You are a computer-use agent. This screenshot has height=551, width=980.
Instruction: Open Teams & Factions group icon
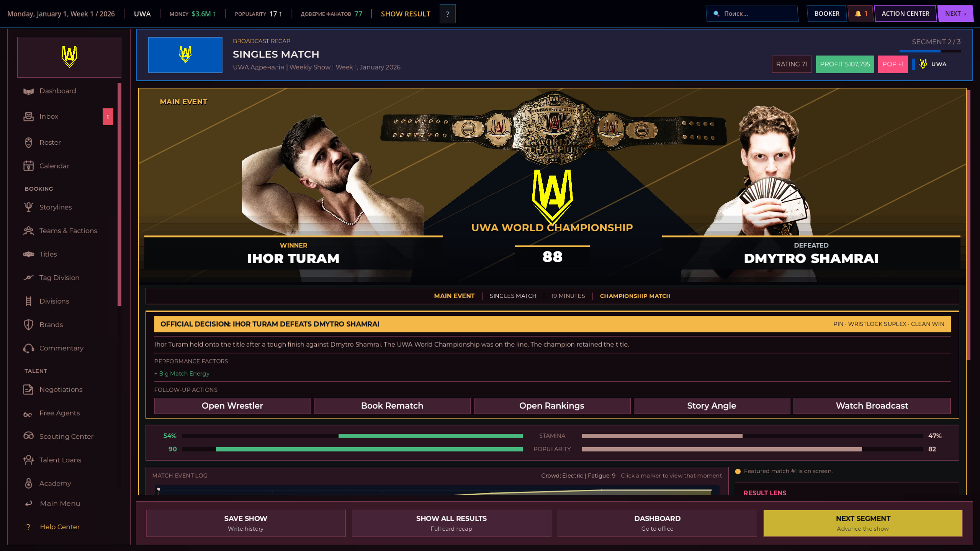pos(29,231)
